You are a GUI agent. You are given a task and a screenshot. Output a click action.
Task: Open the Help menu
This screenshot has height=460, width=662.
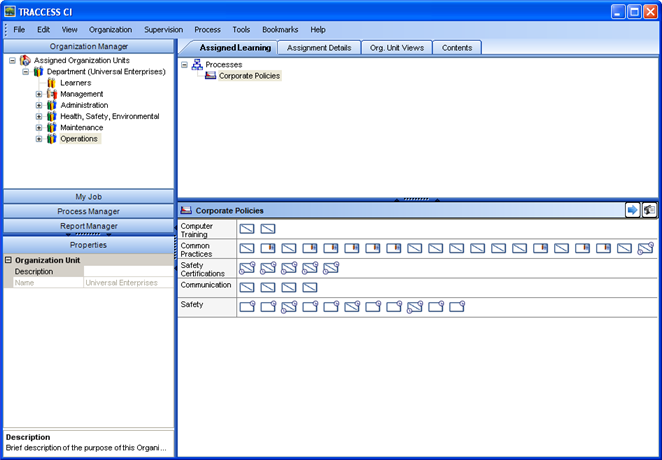pyautogui.click(x=318, y=30)
